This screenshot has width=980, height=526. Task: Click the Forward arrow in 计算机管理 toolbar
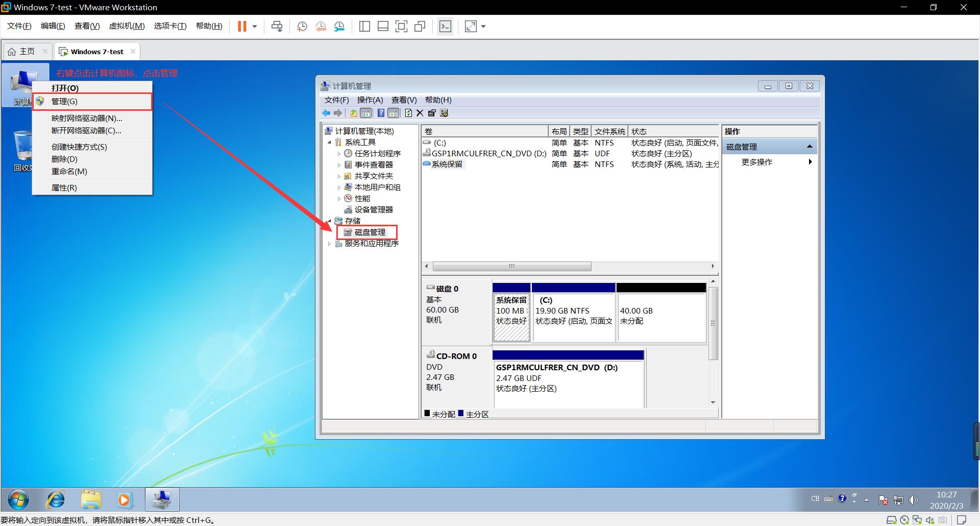[x=338, y=113]
